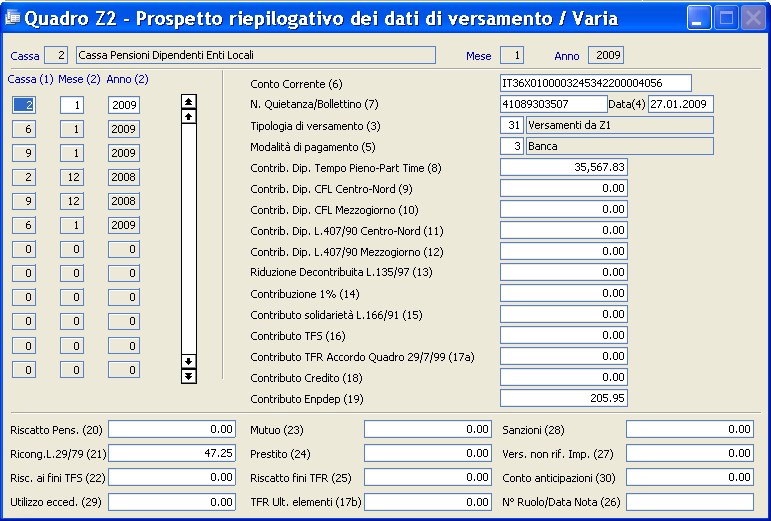Click Cassa cell 9 in the third row
The width and height of the screenshot is (771, 521).
pyautogui.click(x=24, y=153)
